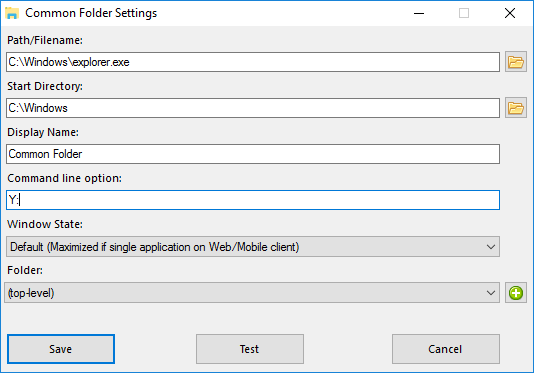Image resolution: width=534 pixels, height=373 pixels.
Task: Click the Command line option field
Action: [x=253, y=200]
